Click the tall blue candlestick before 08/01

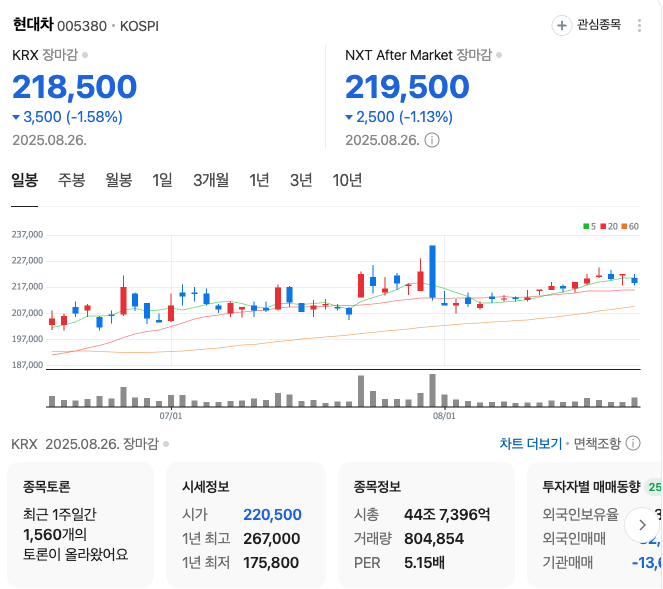(x=433, y=272)
